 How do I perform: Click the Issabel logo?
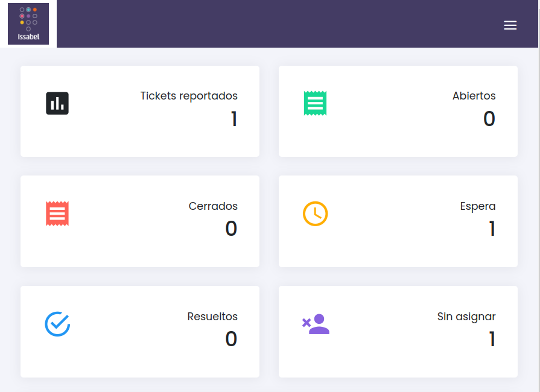point(28,24)
